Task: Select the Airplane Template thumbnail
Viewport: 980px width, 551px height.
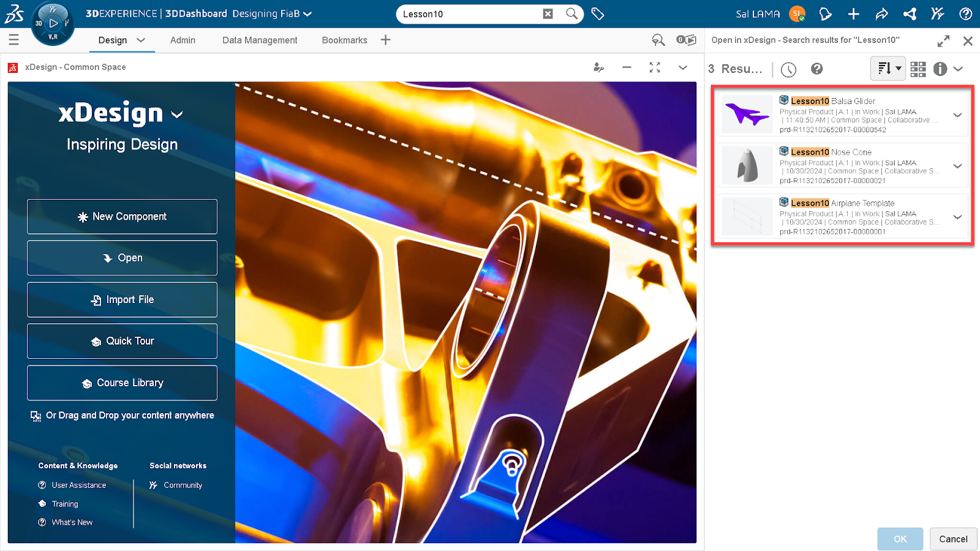Action: pos(747,216)
